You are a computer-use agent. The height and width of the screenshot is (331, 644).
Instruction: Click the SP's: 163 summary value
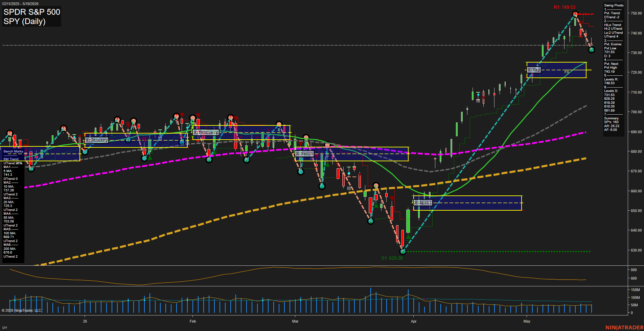[x=611, y=122]
